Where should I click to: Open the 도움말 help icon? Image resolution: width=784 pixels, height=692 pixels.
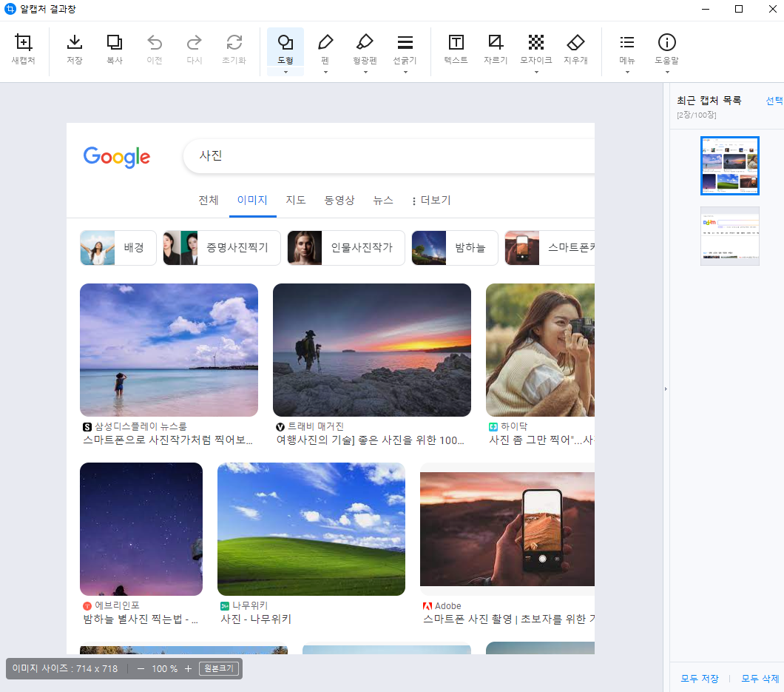(667, 47)
